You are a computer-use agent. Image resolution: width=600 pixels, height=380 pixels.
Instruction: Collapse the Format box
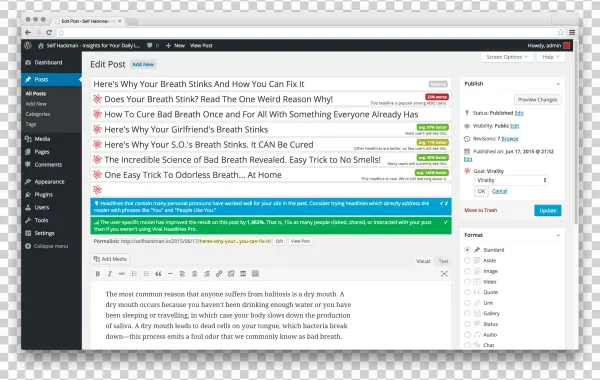tap(558, 235)
